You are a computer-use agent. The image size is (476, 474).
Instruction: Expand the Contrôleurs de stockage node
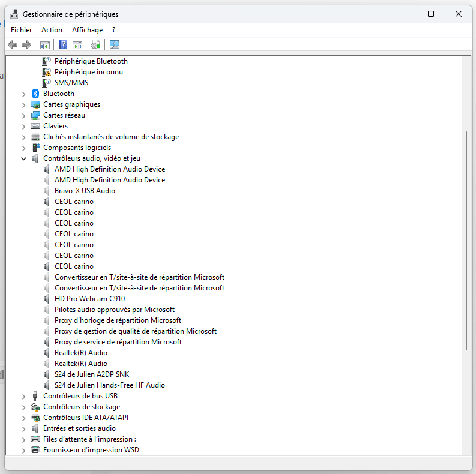(x=23, y=407)
